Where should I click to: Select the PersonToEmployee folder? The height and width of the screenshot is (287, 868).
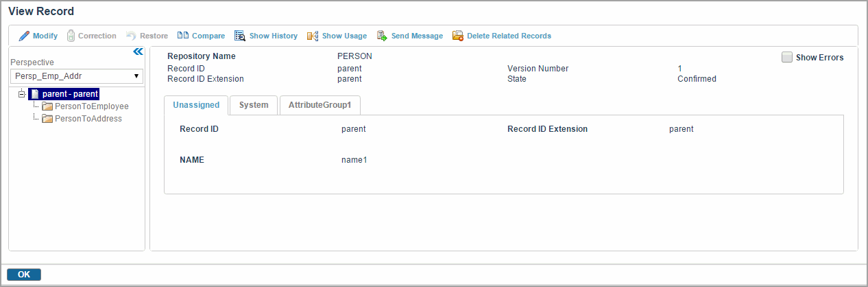91,106
